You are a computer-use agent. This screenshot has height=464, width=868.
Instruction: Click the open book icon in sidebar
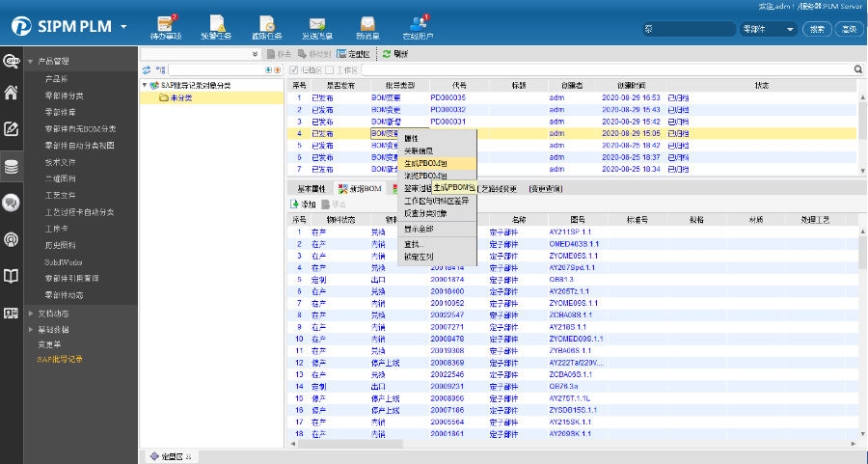(12, 277)
